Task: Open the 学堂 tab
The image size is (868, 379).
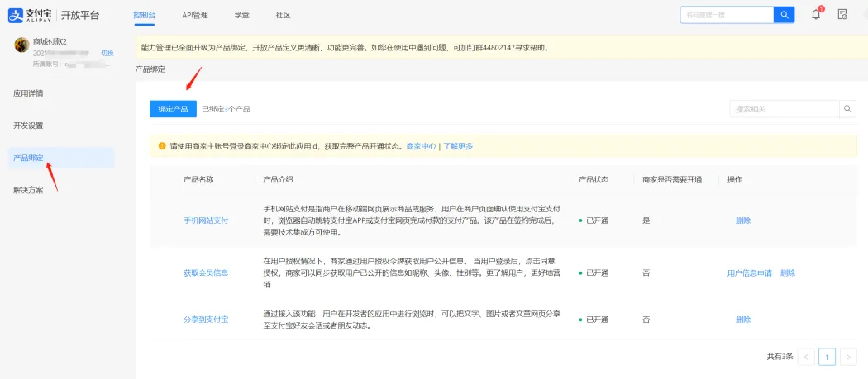Action: click(x=242, y=15)
